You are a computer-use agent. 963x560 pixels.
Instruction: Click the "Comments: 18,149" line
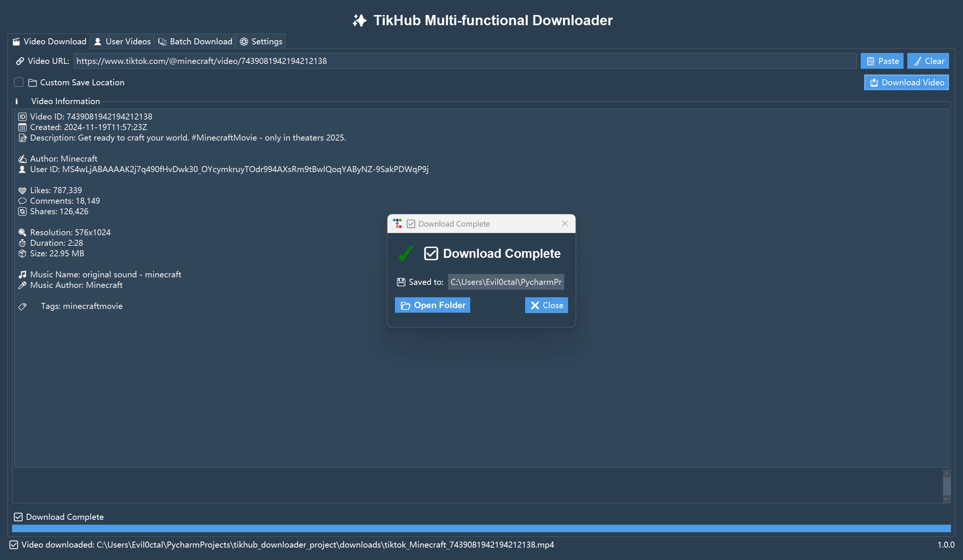[x=65, y=201]
